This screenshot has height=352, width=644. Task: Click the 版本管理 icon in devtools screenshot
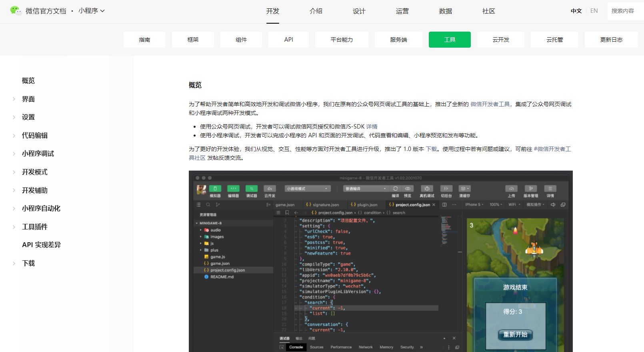(531, 189)
